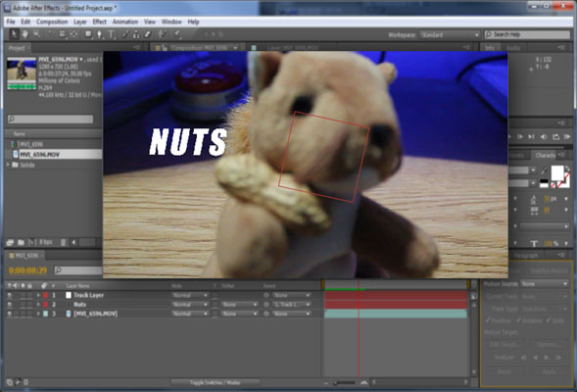Expand the Solids folder in Project panel

(x=8, y=165)
